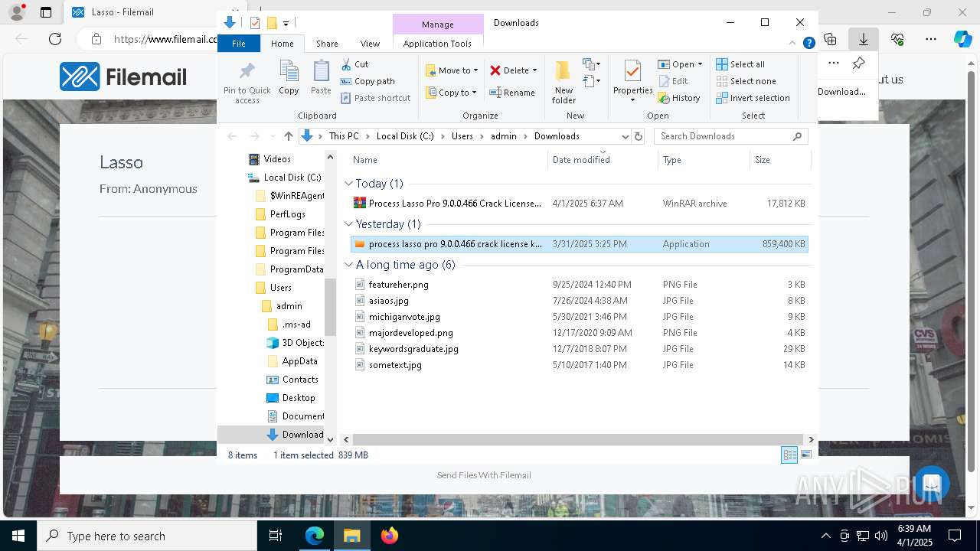Click Paste shortcut command
This screenshot has width=980, height=551.
[x=375, y=98]
